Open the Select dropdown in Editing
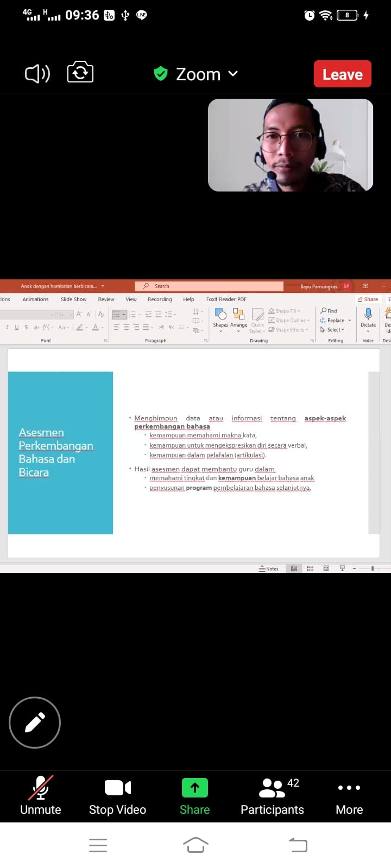The image size is (391, 868). (332, 330)
